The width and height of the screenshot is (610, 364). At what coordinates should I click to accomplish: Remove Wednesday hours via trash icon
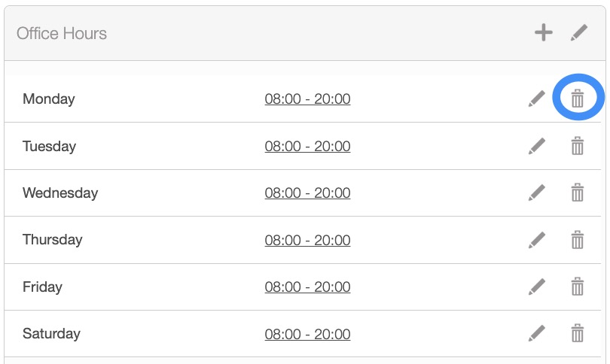coord(578,193)
